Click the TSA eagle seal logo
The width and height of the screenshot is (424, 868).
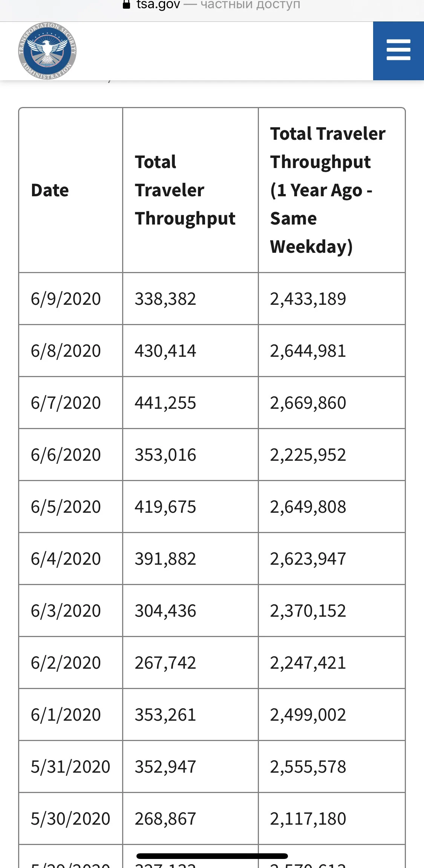click(47, 50)
